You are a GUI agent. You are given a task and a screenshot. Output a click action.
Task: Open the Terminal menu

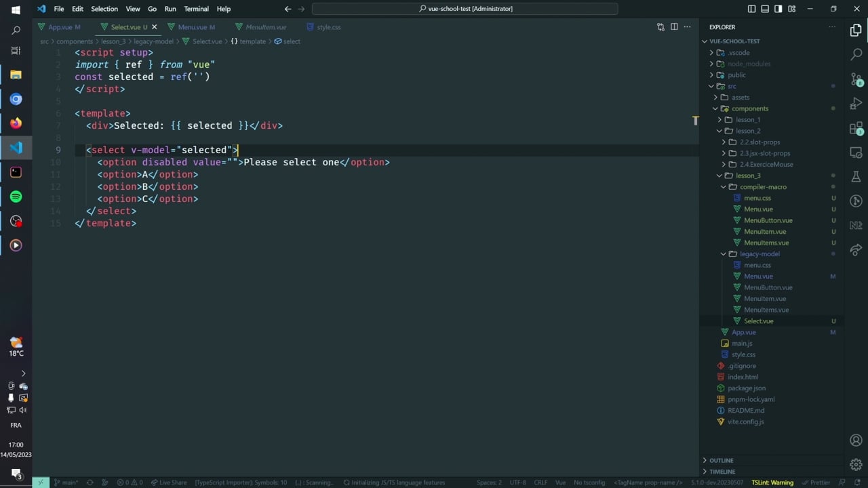(x=196, y=9)
